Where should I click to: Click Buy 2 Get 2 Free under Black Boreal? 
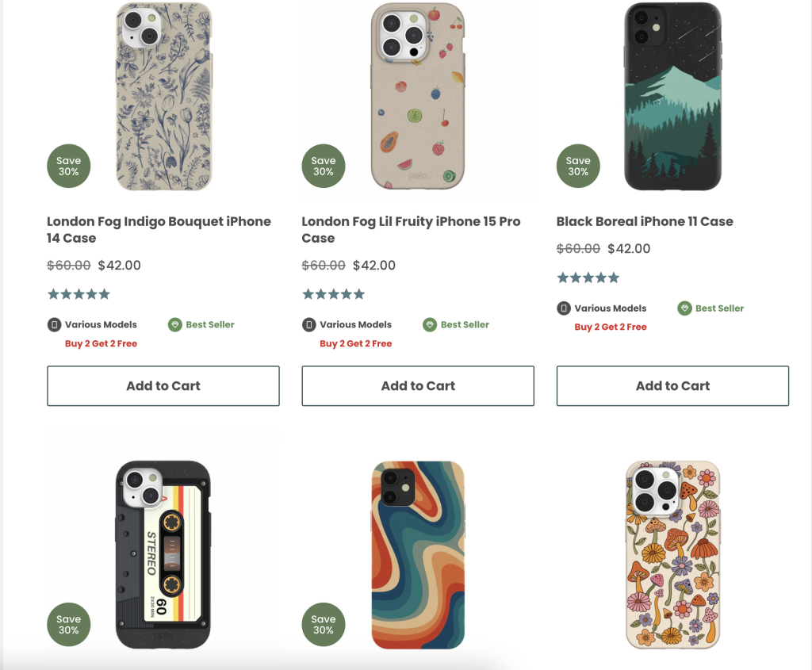pyautogui.click(x=611, y=327)
